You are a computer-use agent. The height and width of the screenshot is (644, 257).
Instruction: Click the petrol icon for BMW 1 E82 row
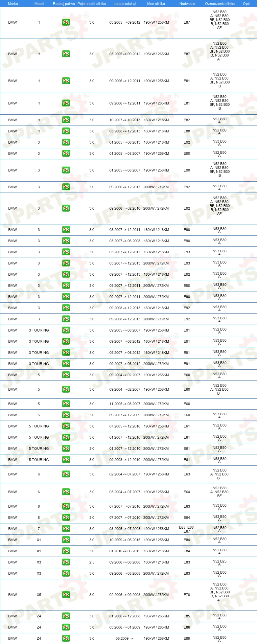click(66, 120)
